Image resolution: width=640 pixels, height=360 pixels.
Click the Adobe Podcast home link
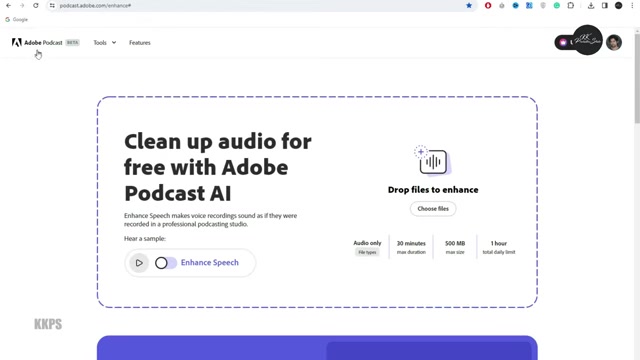click(43, 42)
